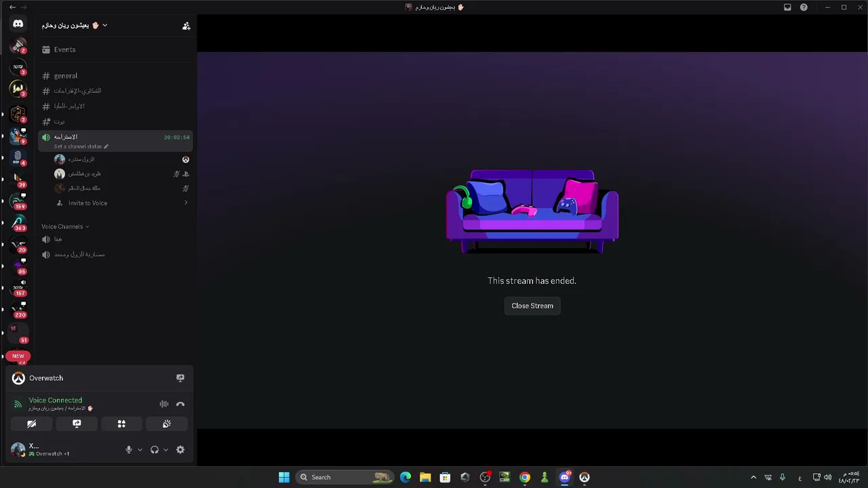Go back using the title bar arrow

click(x=12, y=7)
